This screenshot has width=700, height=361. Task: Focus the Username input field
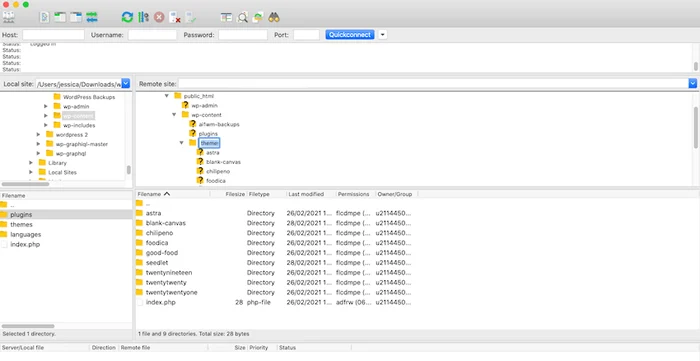pyautogui.click(x=152, y=34)
